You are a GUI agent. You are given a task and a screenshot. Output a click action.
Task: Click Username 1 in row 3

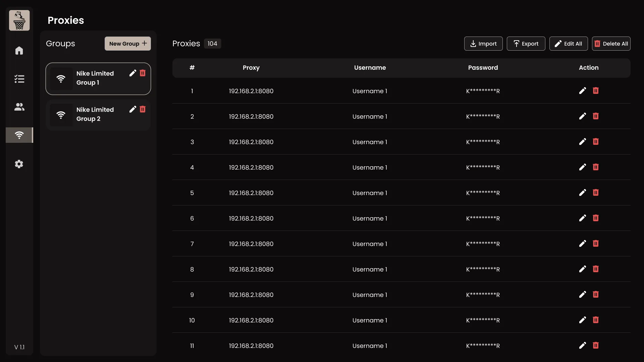370,142
